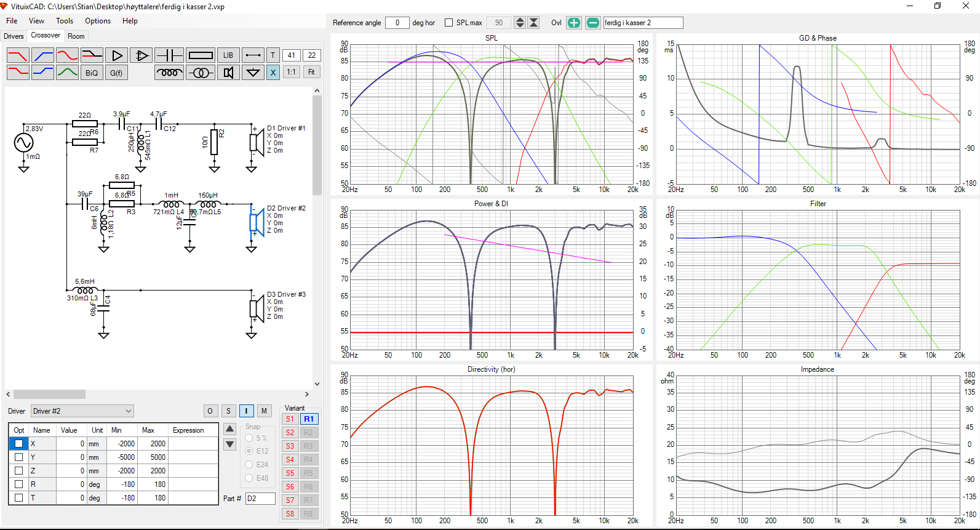Click the schematic scroll down arrow
Viewport: 980px width, 530px height.
317,384
